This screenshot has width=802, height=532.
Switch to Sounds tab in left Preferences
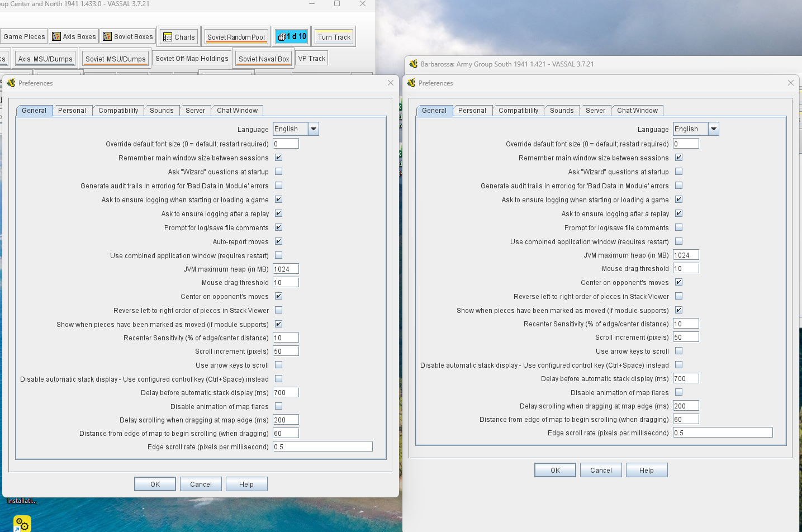(162, 111)
